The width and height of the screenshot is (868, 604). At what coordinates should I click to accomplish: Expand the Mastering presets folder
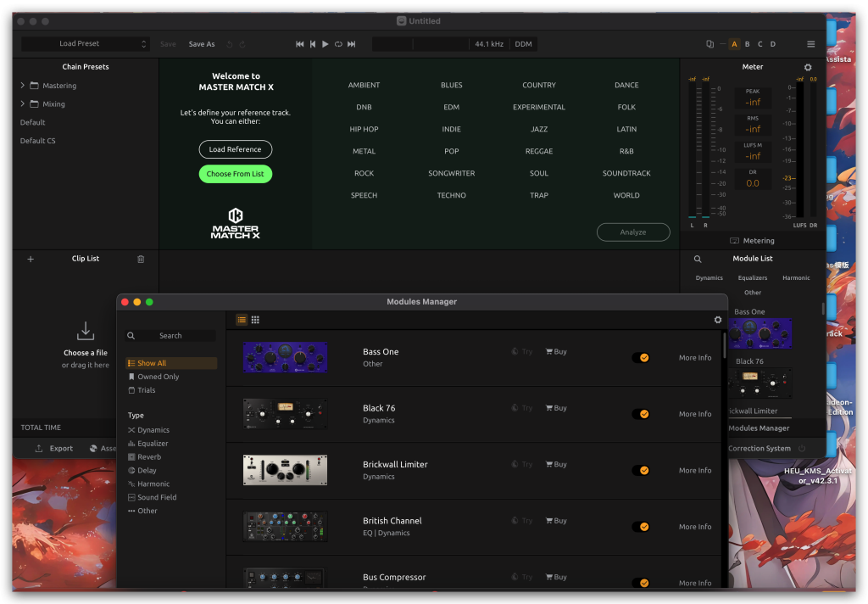coord(23,86)
